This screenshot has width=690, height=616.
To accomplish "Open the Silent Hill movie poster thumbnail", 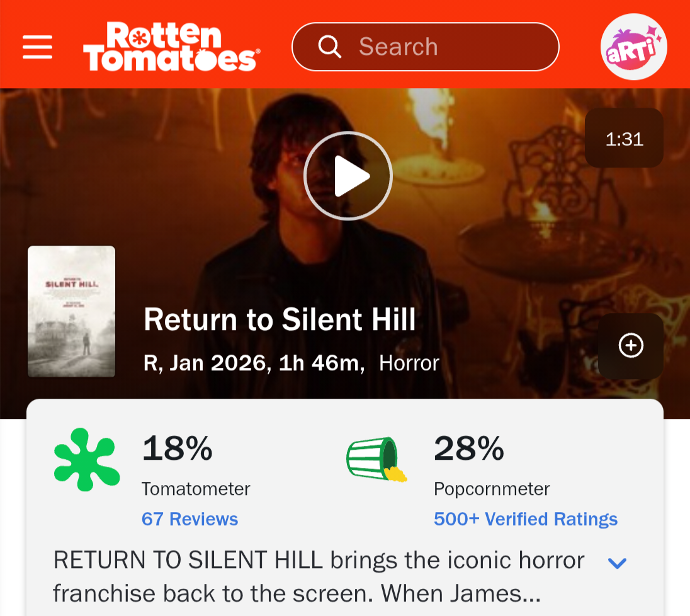I will [x=71, y=311].
